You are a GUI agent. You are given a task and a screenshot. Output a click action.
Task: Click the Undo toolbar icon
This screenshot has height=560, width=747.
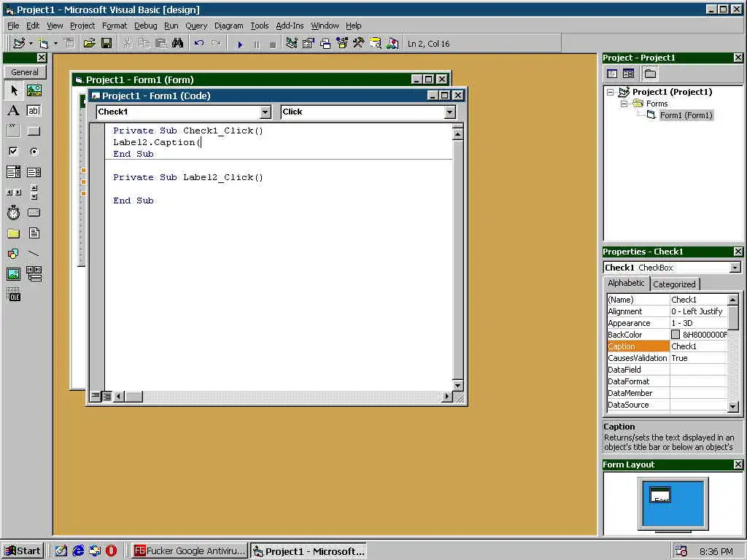click(199, 43)
